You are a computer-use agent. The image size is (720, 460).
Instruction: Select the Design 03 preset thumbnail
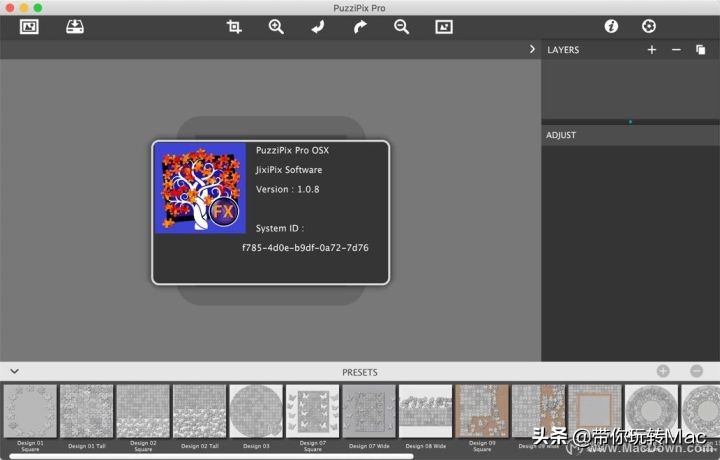[256, 411]
